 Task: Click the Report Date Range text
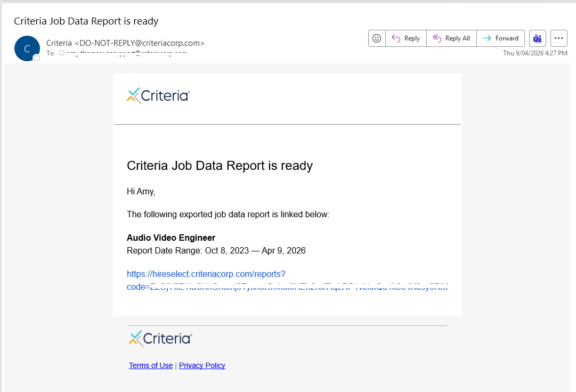pos(216,250)
